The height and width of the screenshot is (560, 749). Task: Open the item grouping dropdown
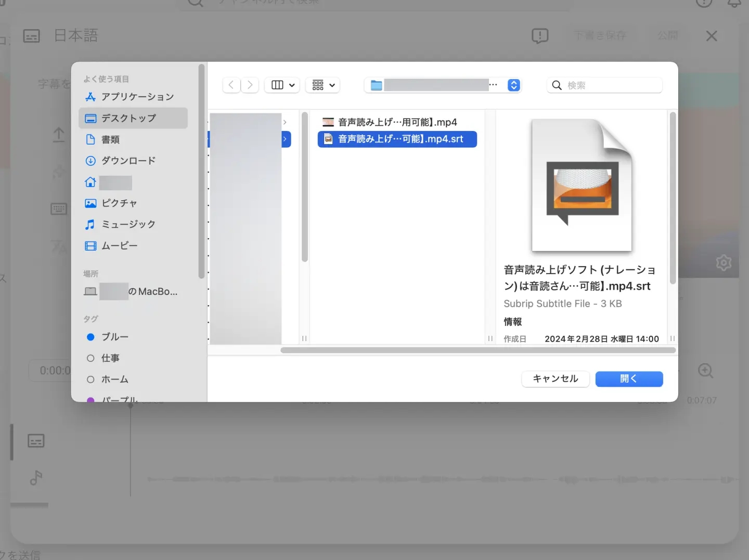click(x=322, y=85)
